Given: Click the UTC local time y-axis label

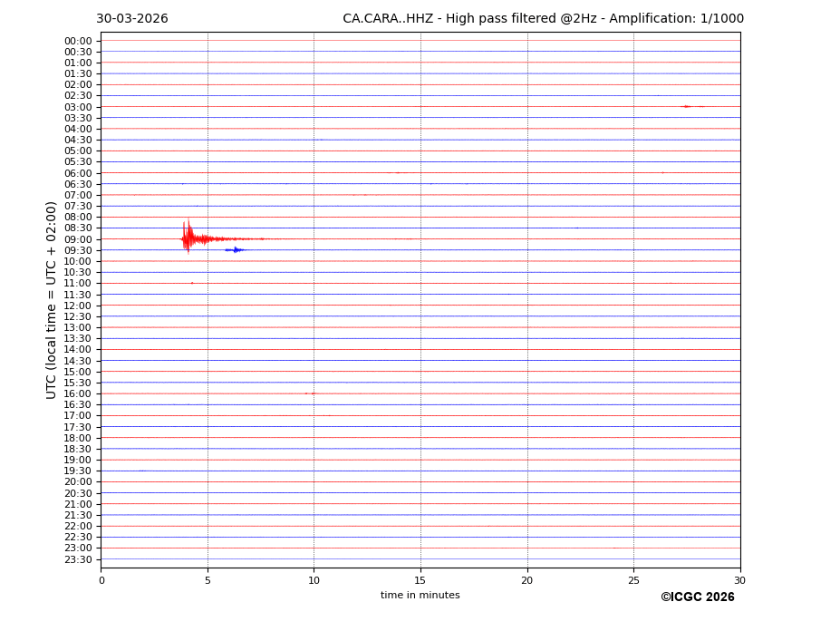Looking at the screenshot, I should [52, 299].
